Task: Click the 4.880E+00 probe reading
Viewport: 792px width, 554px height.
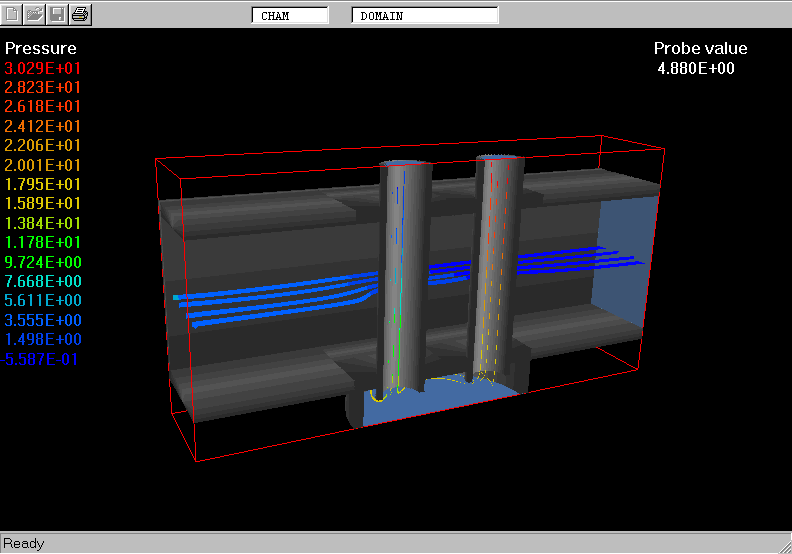Action: point(696,68)
